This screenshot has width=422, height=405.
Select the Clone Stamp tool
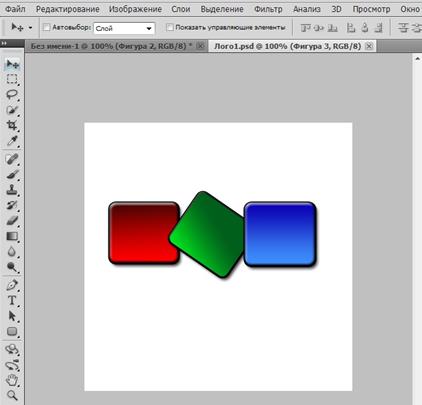(x=12, y=190)
